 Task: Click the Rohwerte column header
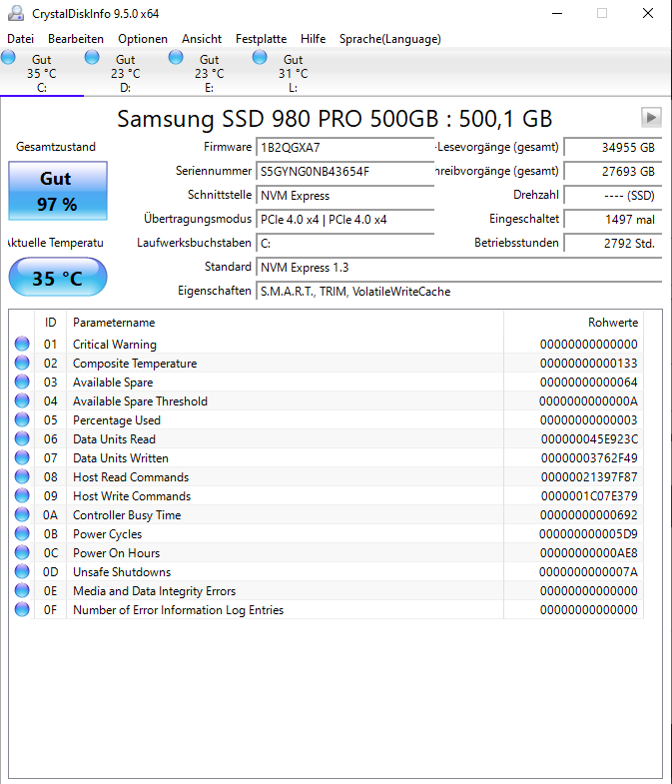coord(573,323)
